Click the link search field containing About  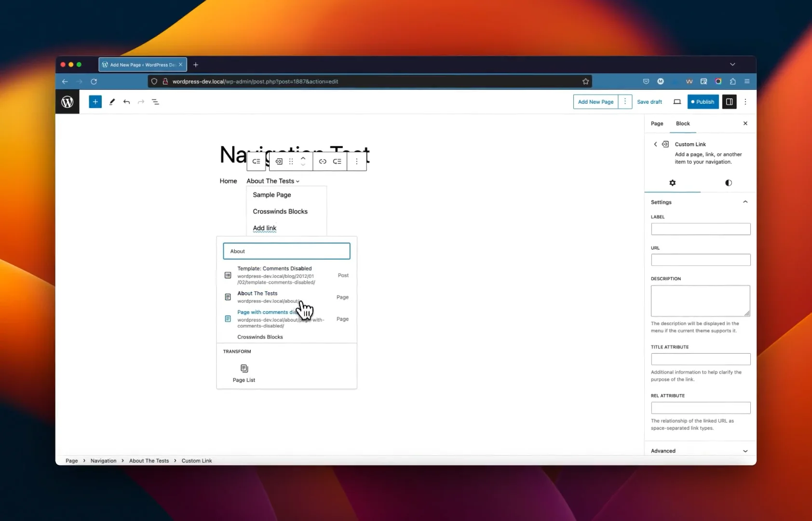[286, 251]
